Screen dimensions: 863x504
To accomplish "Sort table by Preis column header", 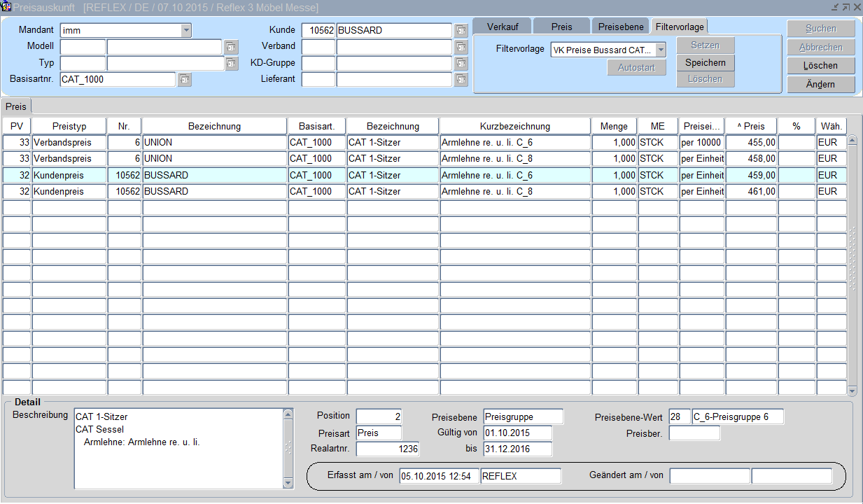I will (x=751, y=126).
